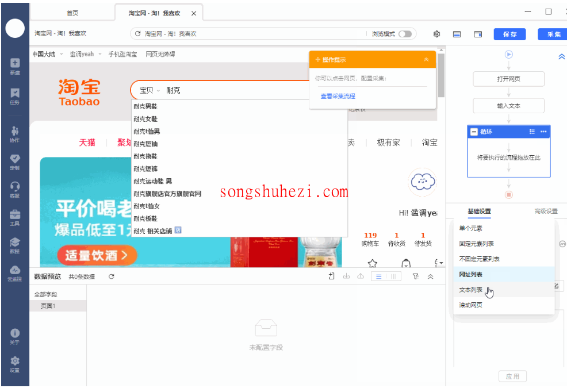Refresh the 数据预览 data preview
Viewport: 567px width, 392px height.
[112, 276]
